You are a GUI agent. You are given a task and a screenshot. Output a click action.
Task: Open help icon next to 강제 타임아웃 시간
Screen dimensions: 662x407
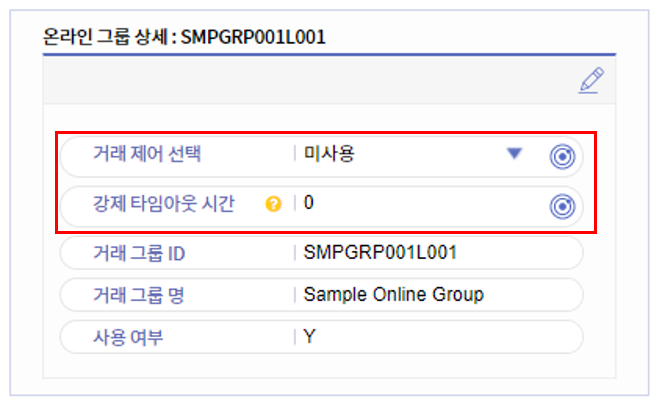point(273,204)
